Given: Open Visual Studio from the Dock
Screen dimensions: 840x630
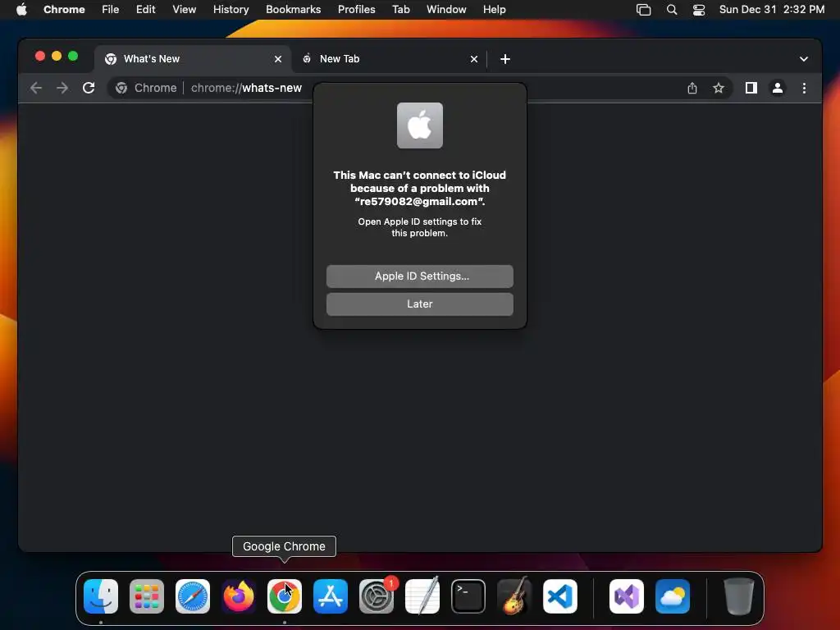Looking at the screenshot, I should 626,596.
